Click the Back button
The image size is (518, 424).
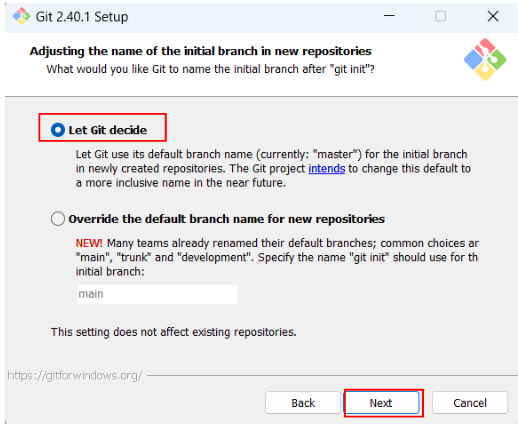coord(303,403)
